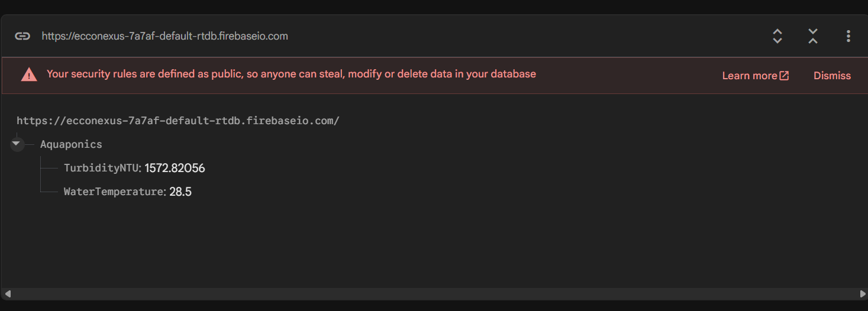Click the external link icon after Learn more
Screen dimensions: 868x311
pyautogui.click(x=784, y=76)
